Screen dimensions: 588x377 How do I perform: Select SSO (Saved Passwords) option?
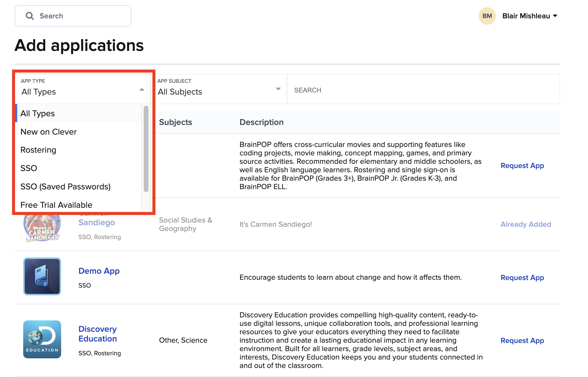(x=66, y=186)
